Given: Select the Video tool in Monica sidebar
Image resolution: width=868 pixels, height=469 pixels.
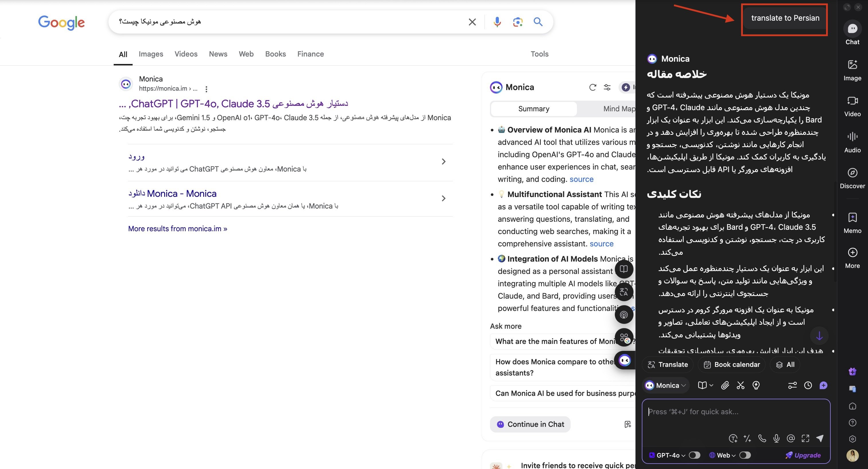Looking at the screenshot, I should tap(852, 105).
